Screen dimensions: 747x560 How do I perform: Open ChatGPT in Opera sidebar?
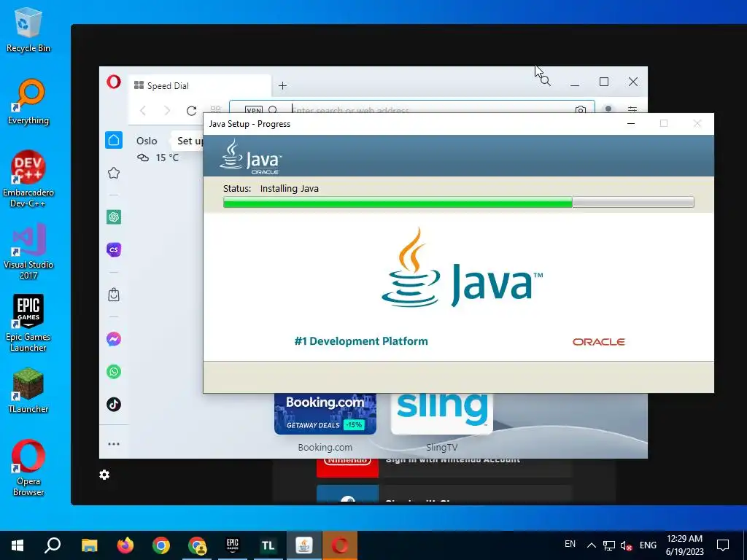click(x=114, y=217)
